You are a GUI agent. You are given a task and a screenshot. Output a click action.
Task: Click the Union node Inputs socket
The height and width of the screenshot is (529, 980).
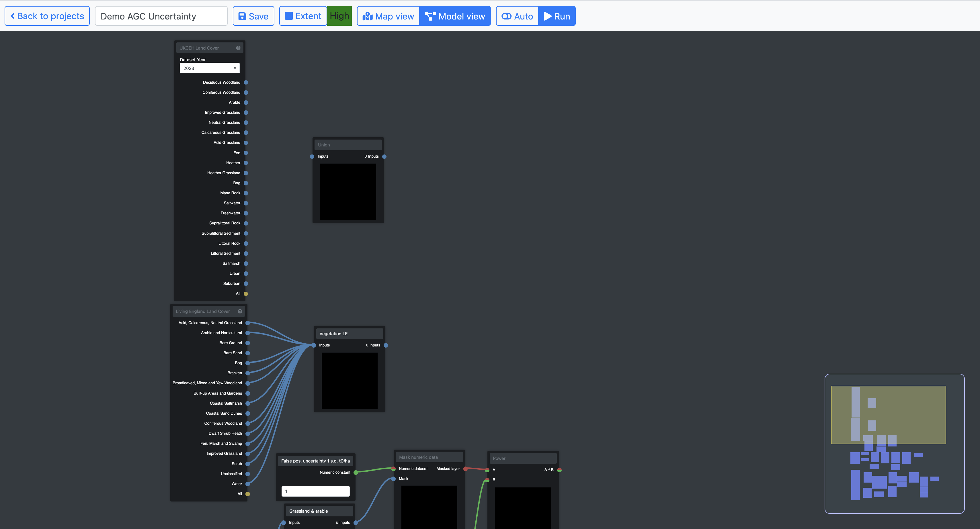click(312, 157)
